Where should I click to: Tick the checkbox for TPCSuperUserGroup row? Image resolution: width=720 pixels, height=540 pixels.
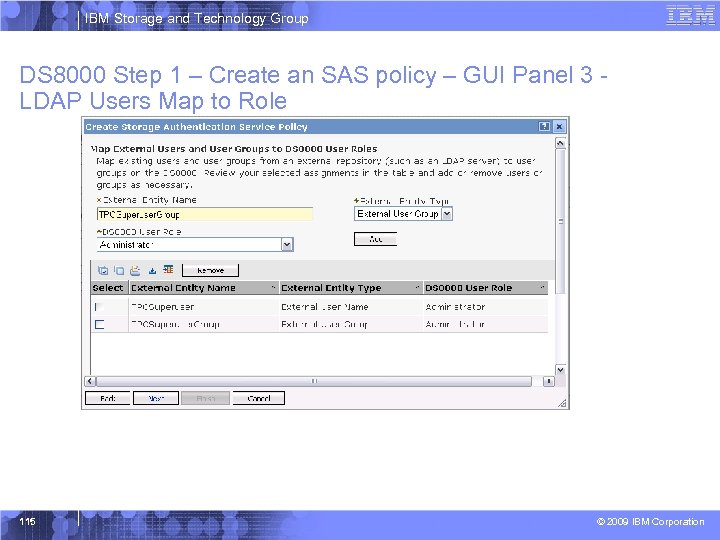point(99,324)
